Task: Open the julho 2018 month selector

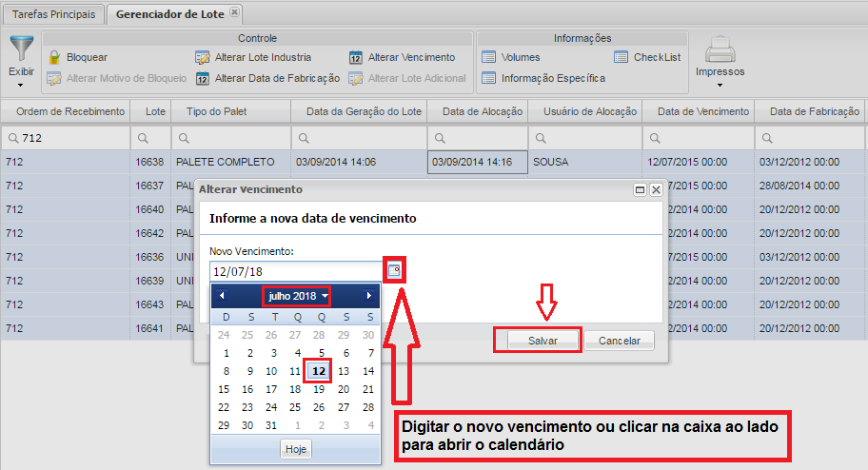Action: point(297,296)
